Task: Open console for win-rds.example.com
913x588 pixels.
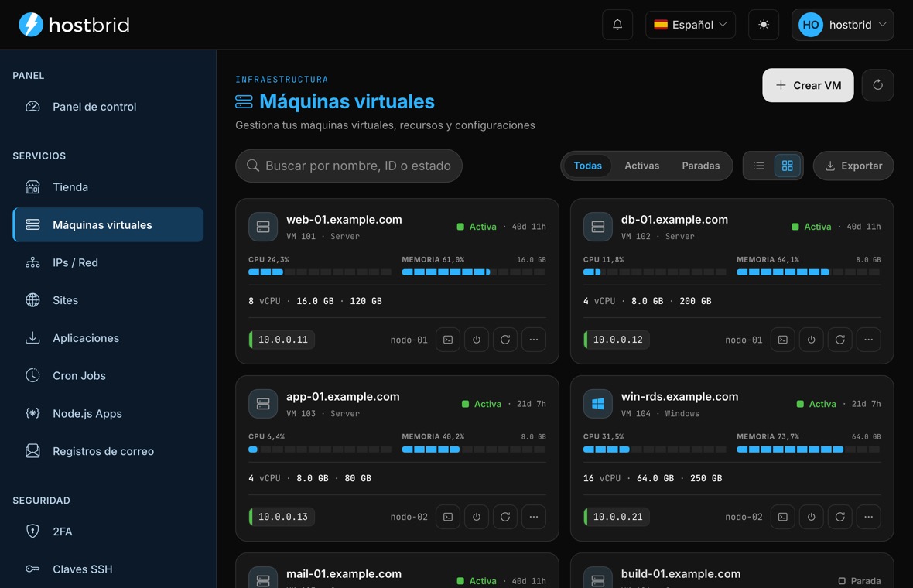Action: point(782,516)
